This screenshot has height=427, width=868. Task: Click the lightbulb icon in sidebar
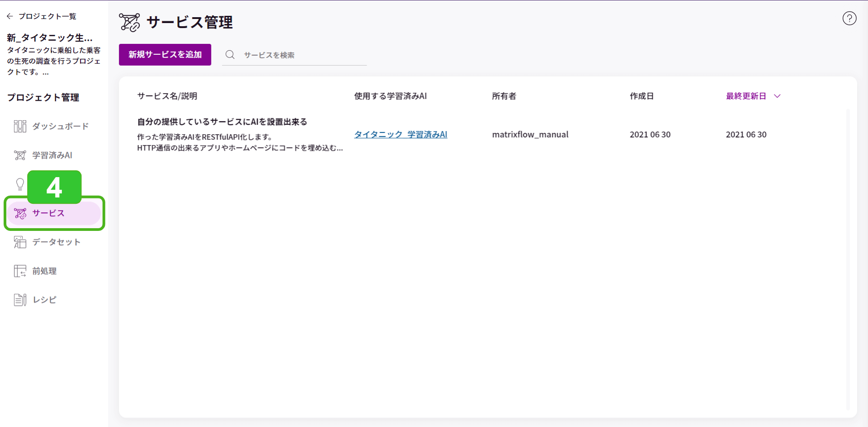(20, 184)
